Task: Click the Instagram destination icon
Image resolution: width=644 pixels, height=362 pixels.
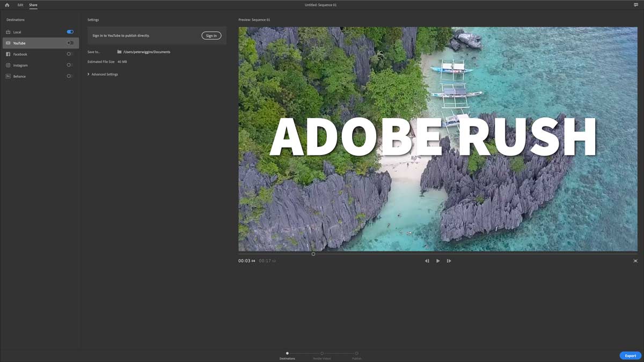Action: coord(8,65)
